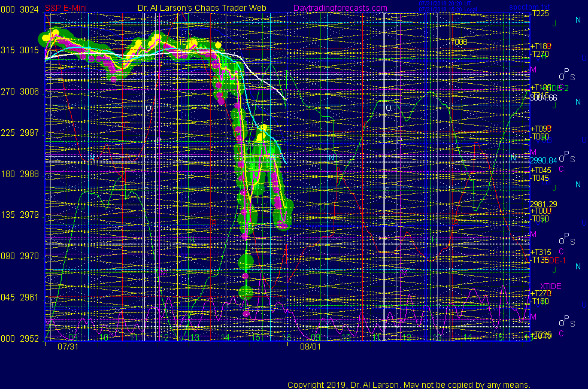The image size is (588, 389).
Task: Select the 2970 price axis label
Action: point(29,256)
